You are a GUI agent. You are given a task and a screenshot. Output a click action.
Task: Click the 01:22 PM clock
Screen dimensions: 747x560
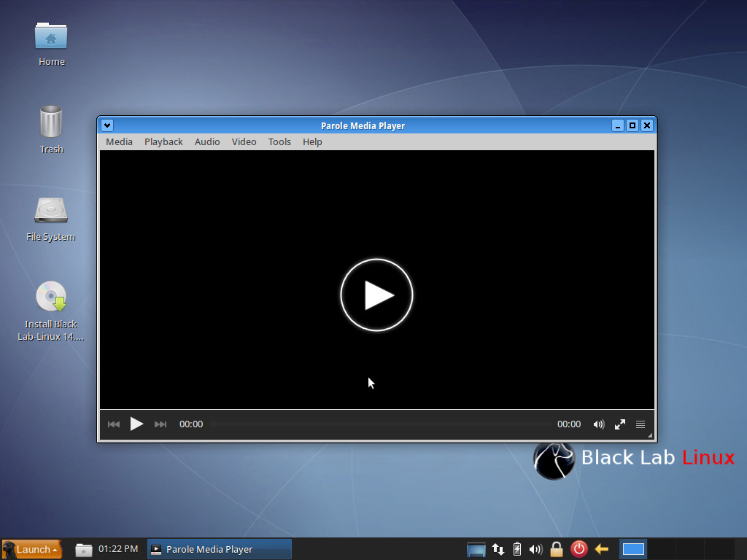pyautogui.click(x=118, y=548)
